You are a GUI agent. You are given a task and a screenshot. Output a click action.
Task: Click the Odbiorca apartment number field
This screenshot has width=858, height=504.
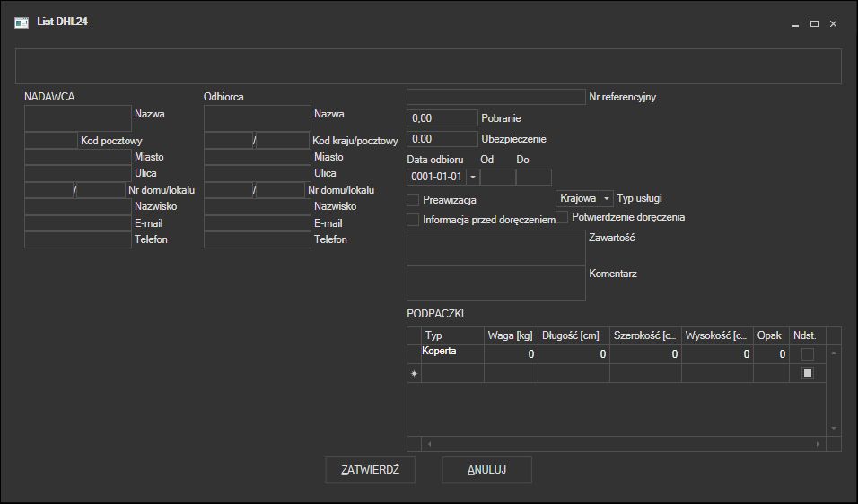click(x=280, y=190)
